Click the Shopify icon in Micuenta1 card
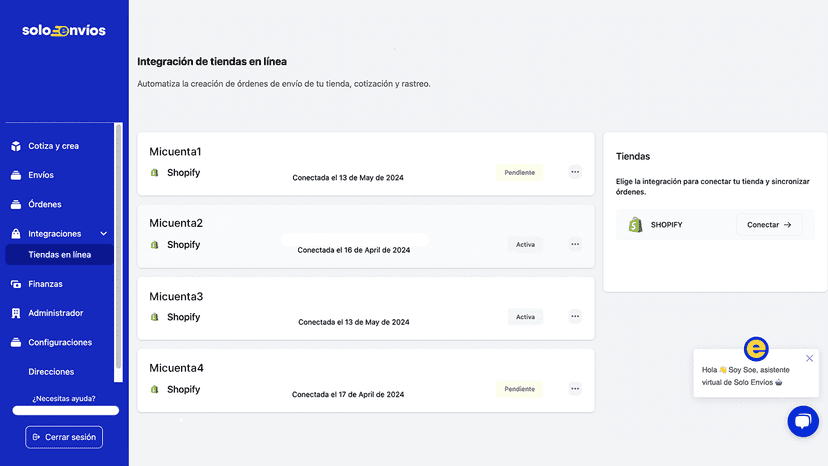This screenshot has width=828, height=466. coord(154,173)
